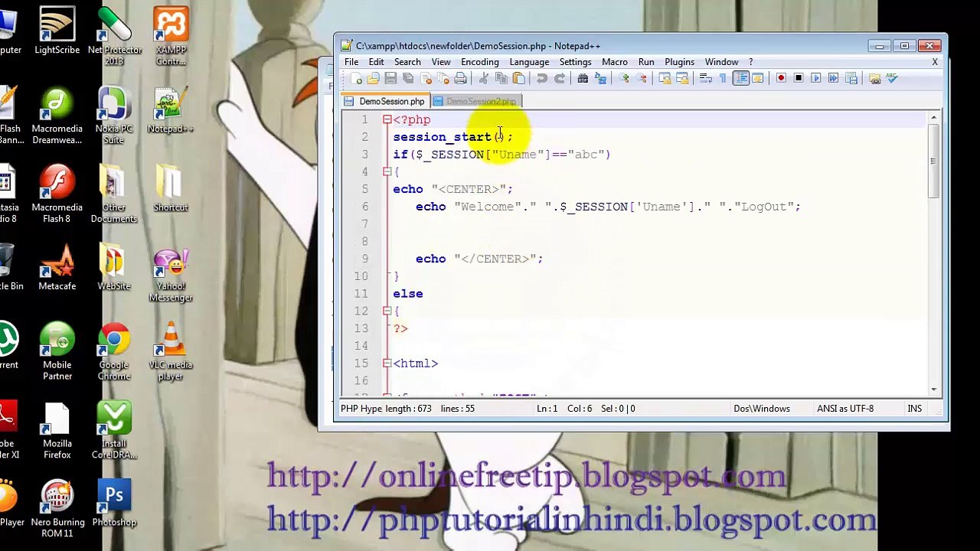Open the File menu
The width and height of the screenshot is (980, 551).
[351, 62]
